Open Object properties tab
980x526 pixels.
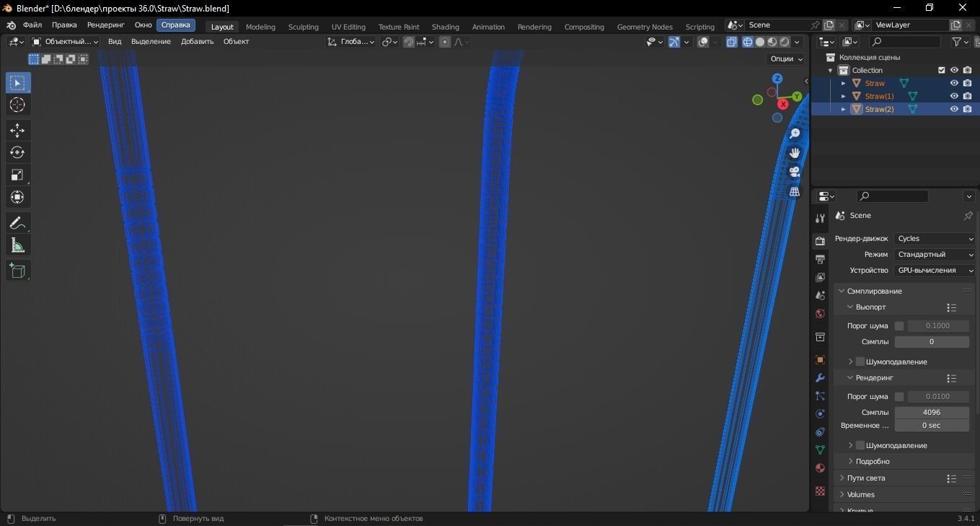coord(820,359)
